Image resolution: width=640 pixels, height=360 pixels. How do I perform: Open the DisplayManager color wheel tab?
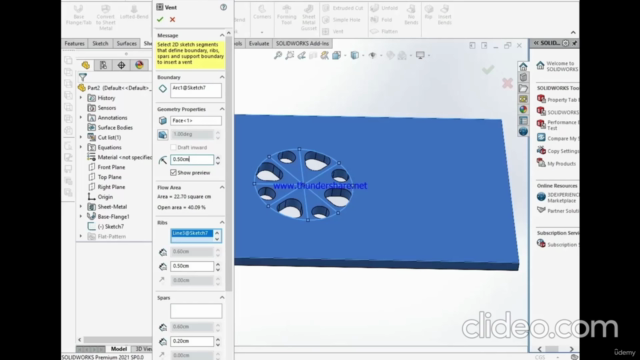pyautogui.click(x=139, y=65)
